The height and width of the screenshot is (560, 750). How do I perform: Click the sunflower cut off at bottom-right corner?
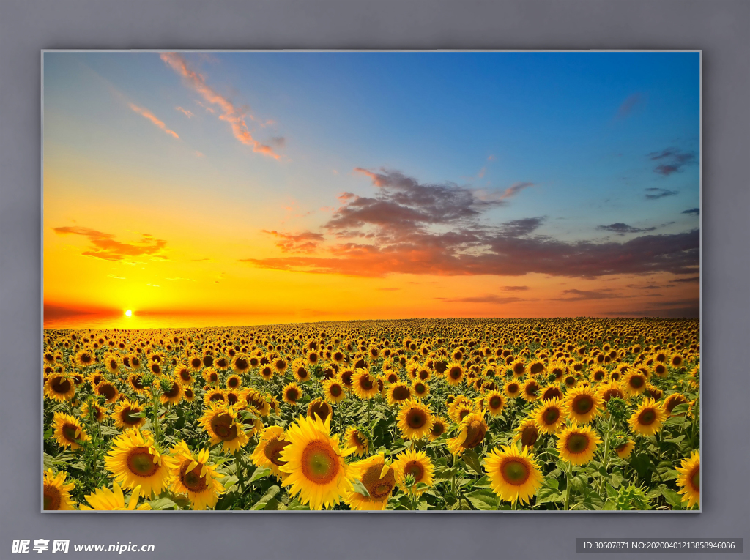click(x=690, y=479)
